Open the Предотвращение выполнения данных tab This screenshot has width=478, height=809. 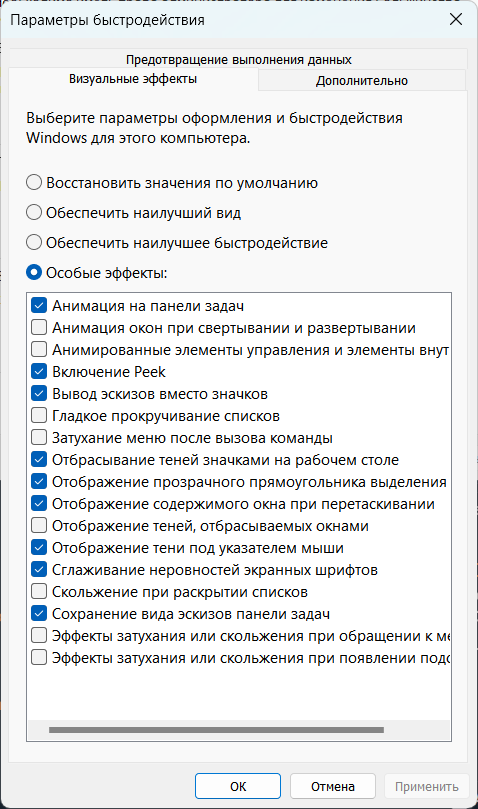point(238,59)
